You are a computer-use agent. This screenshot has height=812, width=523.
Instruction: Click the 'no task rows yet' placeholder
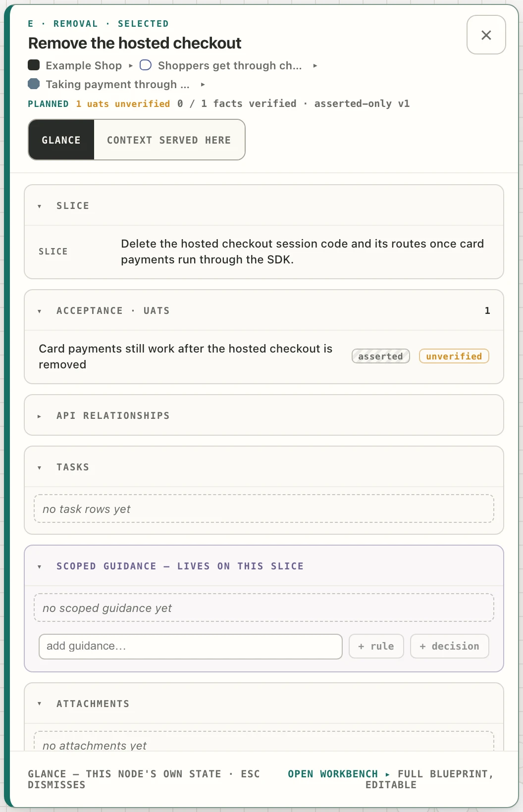click(264, 508)
